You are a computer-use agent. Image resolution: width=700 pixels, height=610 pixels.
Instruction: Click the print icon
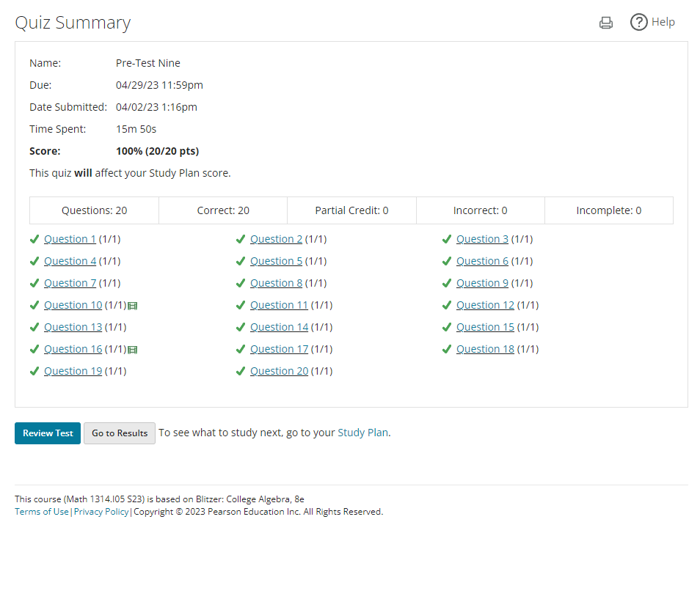tap(605, 23)
